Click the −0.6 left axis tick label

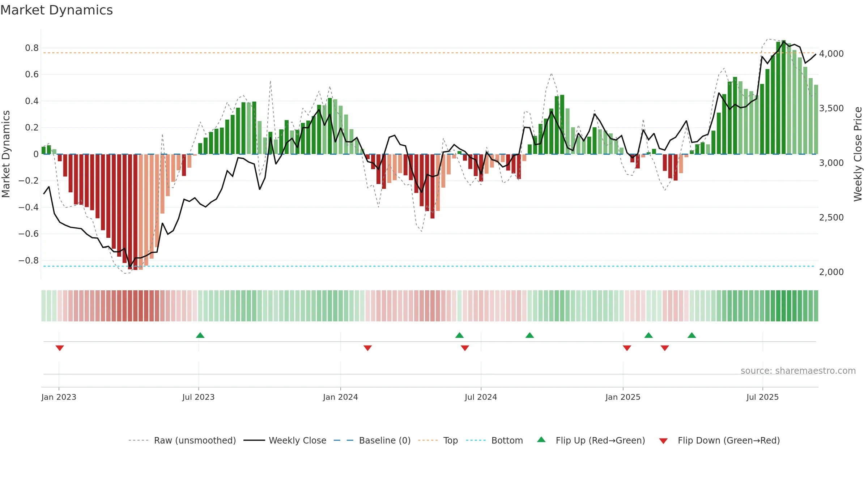tap(29, 234)
